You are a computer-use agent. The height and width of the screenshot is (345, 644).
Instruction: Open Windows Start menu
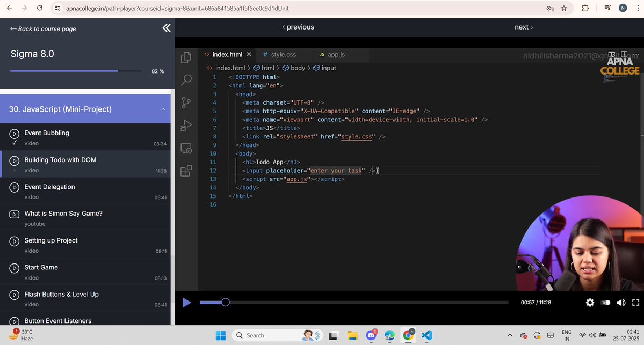click(x=221, y=335)
